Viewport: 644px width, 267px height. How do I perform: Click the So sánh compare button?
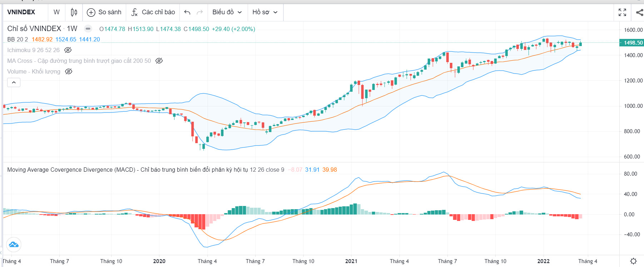click(104, 12)
